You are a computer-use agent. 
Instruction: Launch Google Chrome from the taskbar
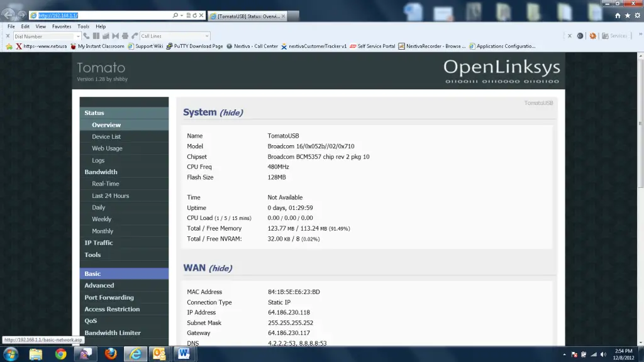pos(60,354)
